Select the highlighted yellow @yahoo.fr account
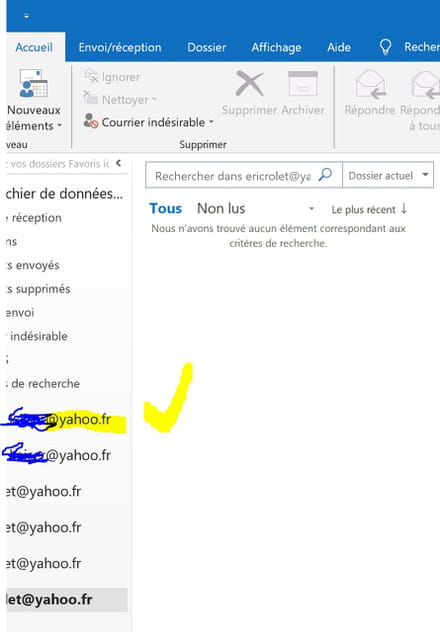The image size is (440, 632). [x=64, y=420]
